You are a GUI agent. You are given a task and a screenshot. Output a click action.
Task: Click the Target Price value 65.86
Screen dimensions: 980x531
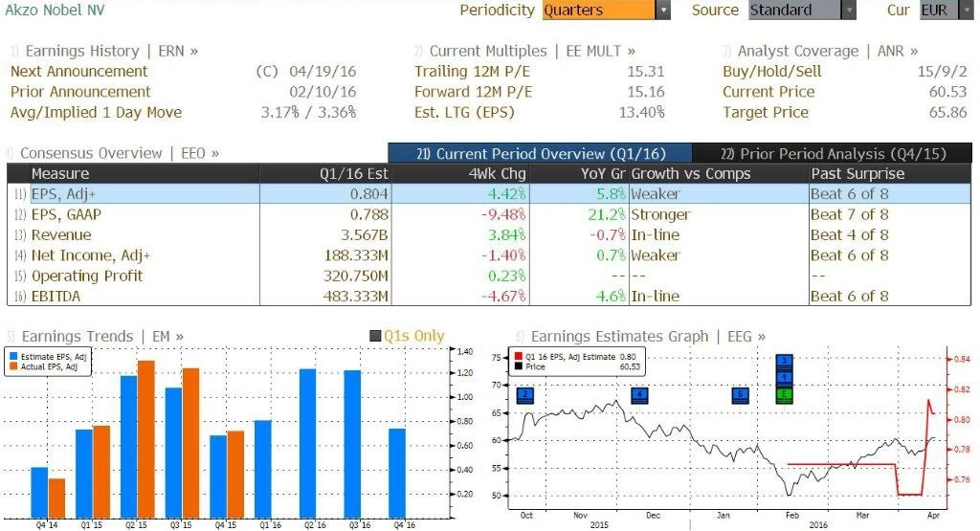click(x=947, y=113)
